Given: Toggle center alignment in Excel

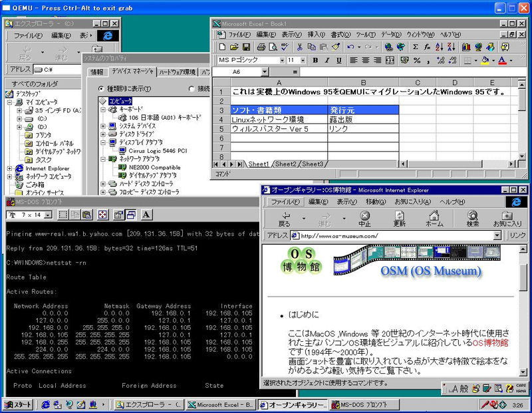Looking at the screenshot, I should click(x=365, y=61).
